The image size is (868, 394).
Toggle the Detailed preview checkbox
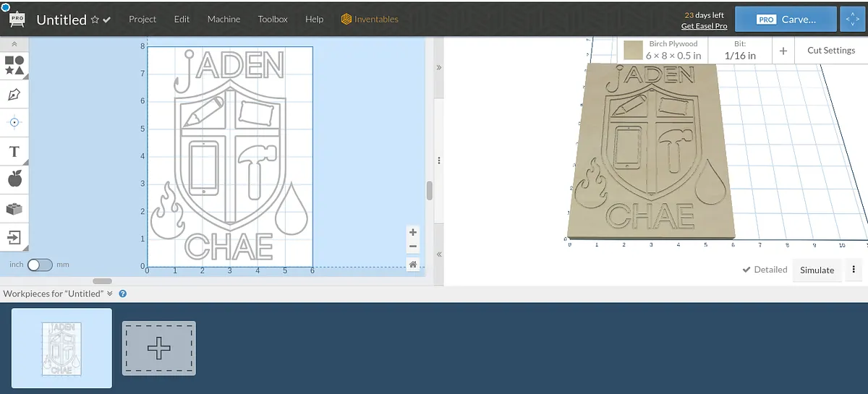[x=747, y=270]
